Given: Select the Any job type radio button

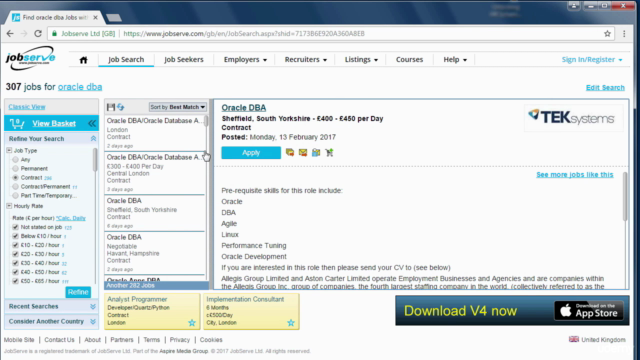Looking at the screenshot, I should pyautogui.click(x=16, y=160).
